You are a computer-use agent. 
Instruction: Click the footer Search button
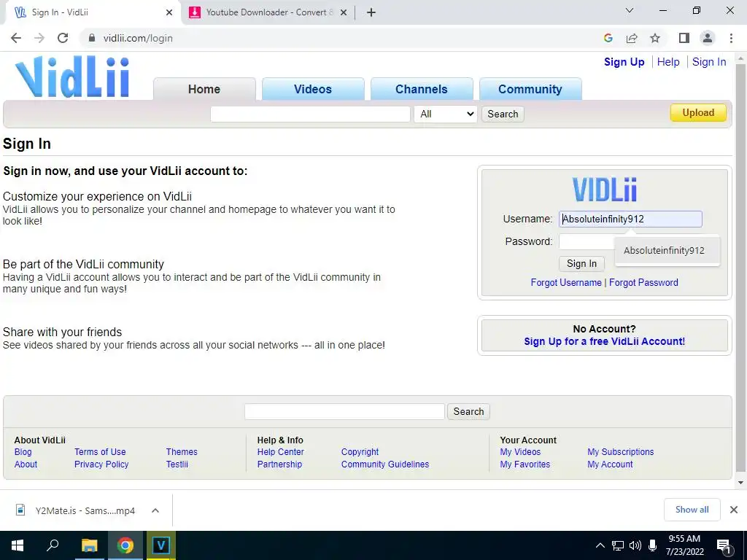coord(468,411)
